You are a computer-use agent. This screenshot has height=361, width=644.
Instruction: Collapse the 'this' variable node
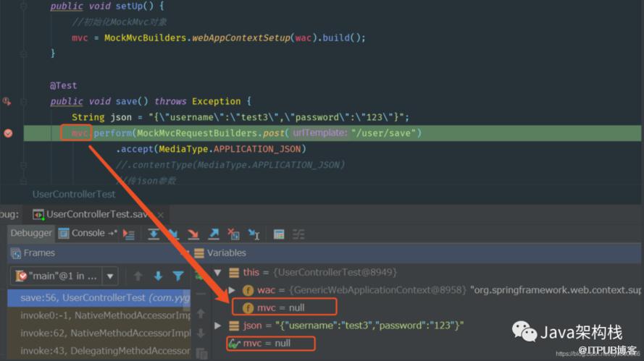click(x=217, y=273)
